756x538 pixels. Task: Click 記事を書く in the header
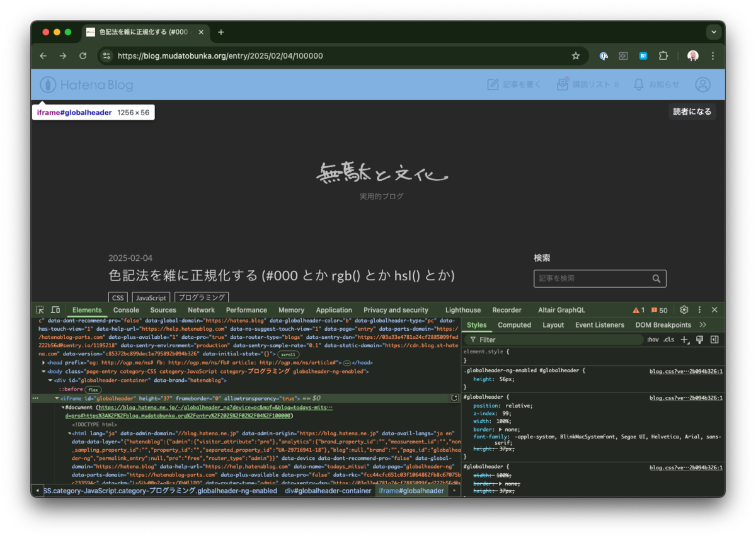(x=514, y=84)
